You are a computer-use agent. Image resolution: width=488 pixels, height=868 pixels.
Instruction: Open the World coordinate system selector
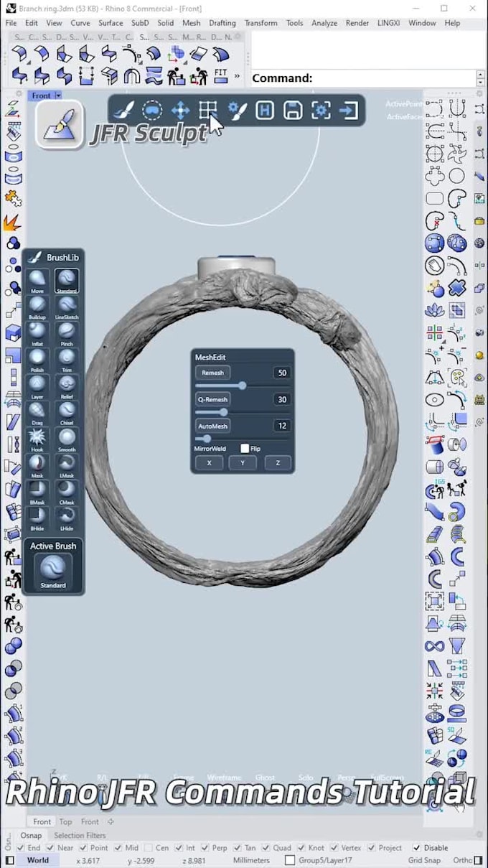(38, 860)
